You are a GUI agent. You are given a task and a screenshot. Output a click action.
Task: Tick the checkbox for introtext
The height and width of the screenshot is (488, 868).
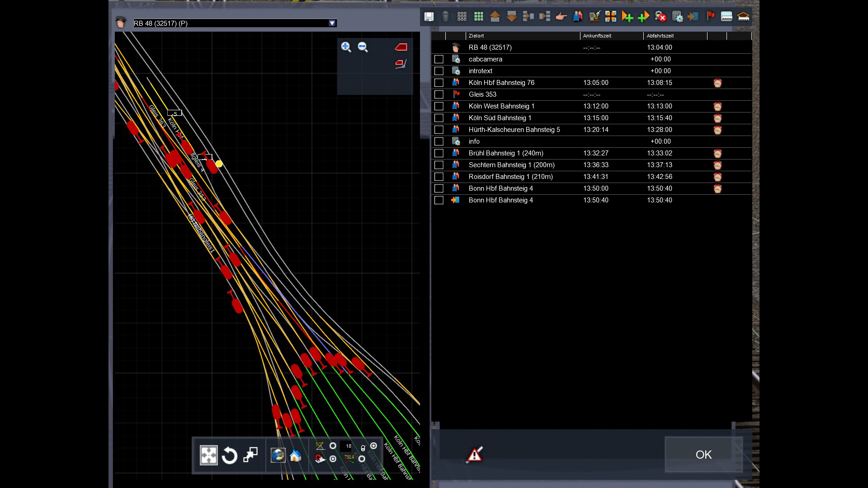439,71
